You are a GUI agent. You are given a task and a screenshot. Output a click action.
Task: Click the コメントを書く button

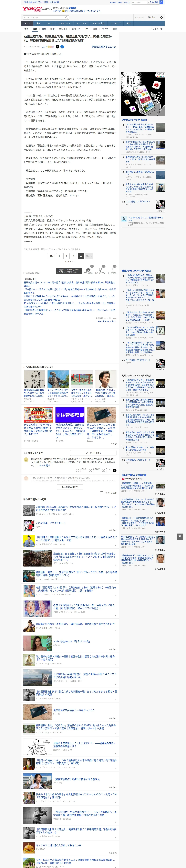coord(93,453)
